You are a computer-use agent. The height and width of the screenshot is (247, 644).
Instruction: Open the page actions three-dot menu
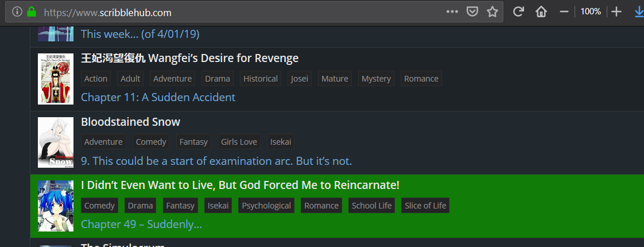(452, 12)
